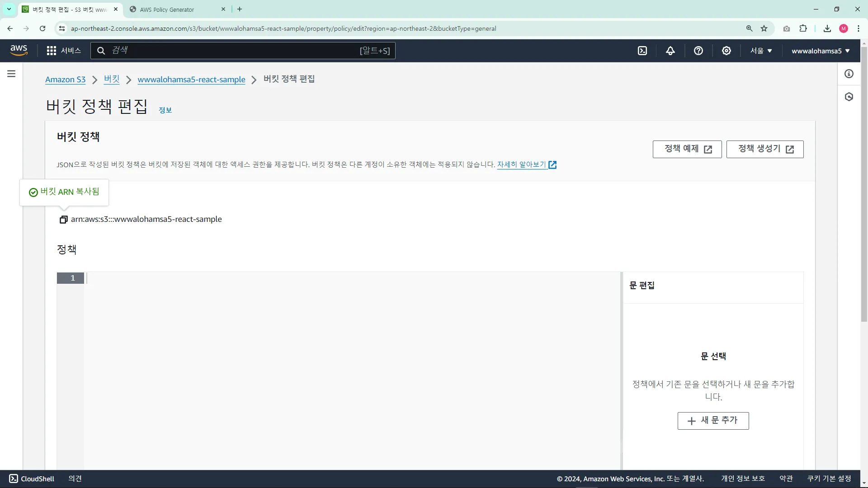
Task: Click the 정책 생성기 button
Action: [x=765, y=149]
